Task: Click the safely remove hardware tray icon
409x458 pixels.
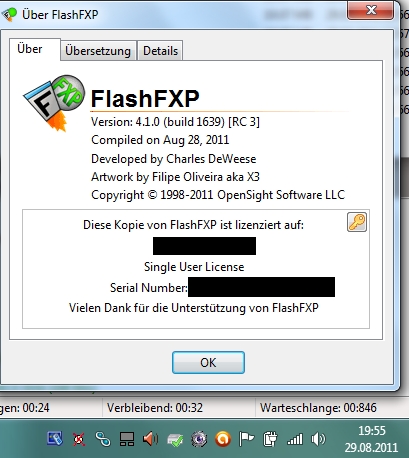Action: click(x=175, y=440)
